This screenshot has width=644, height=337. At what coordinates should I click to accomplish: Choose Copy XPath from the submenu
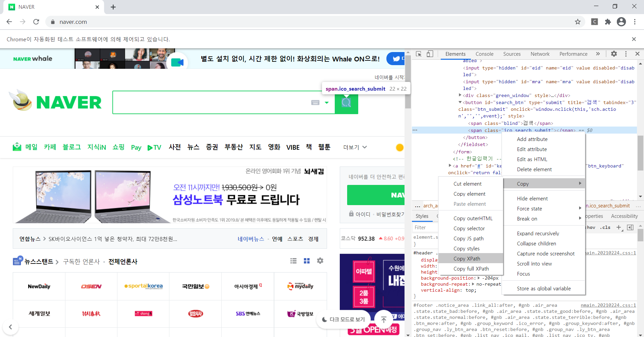(471, 258)
